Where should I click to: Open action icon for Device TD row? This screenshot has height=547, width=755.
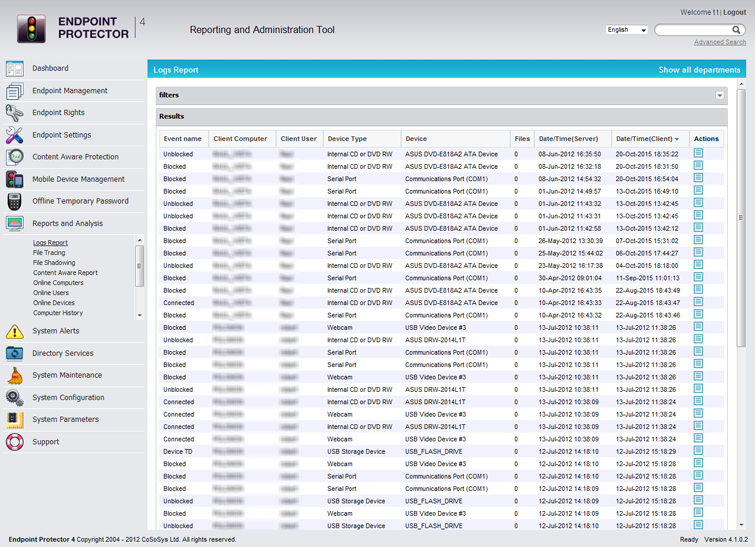click(698, 451)
